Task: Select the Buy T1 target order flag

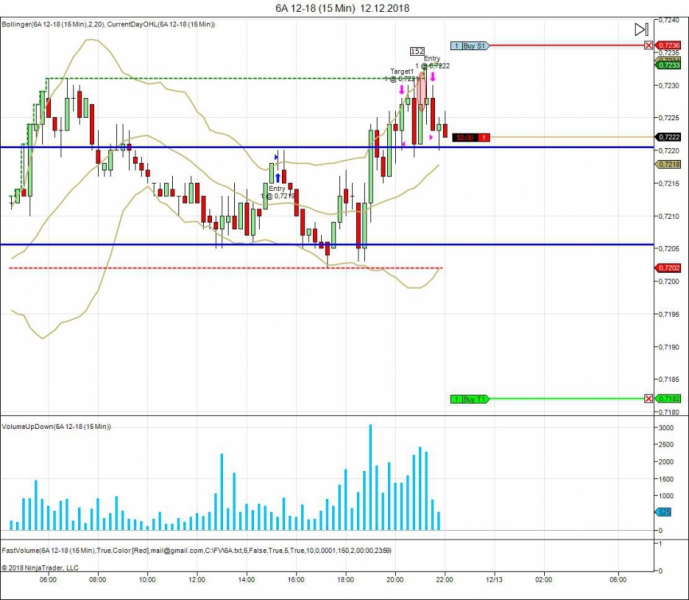Action: [469, 399]
